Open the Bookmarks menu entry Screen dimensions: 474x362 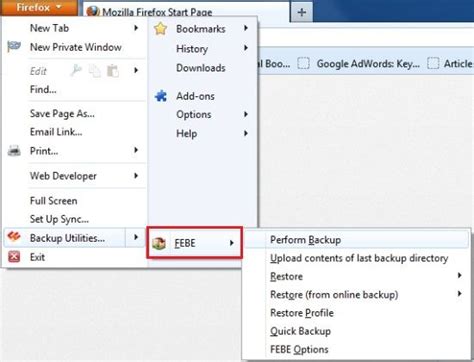[203, 29]
